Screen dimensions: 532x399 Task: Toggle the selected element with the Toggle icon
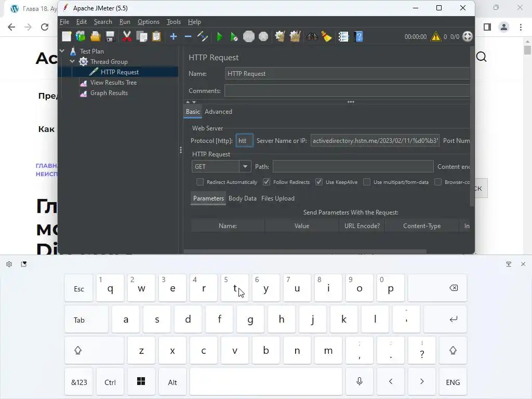point(203,36)
